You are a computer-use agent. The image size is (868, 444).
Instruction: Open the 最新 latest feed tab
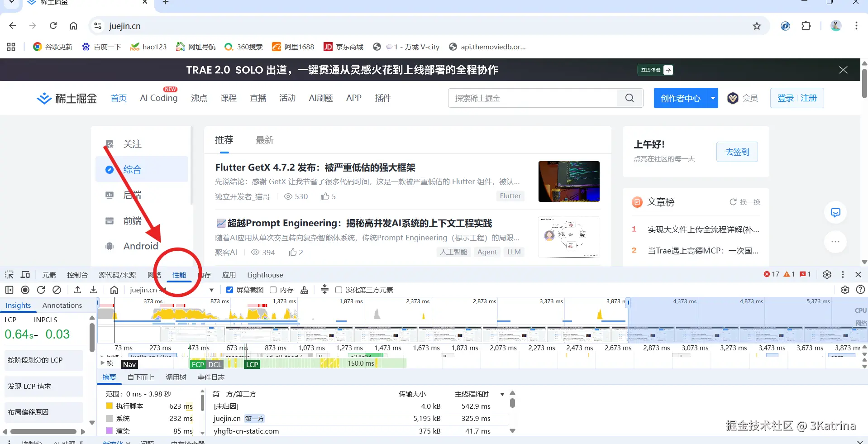pos(265,140)
